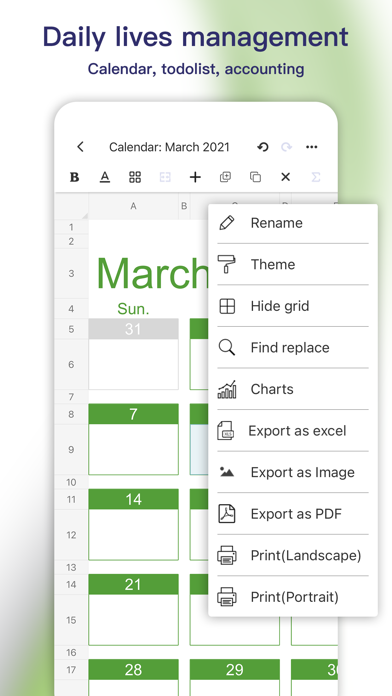
Task: Select the date cell 7
Action: click(133, 414)
